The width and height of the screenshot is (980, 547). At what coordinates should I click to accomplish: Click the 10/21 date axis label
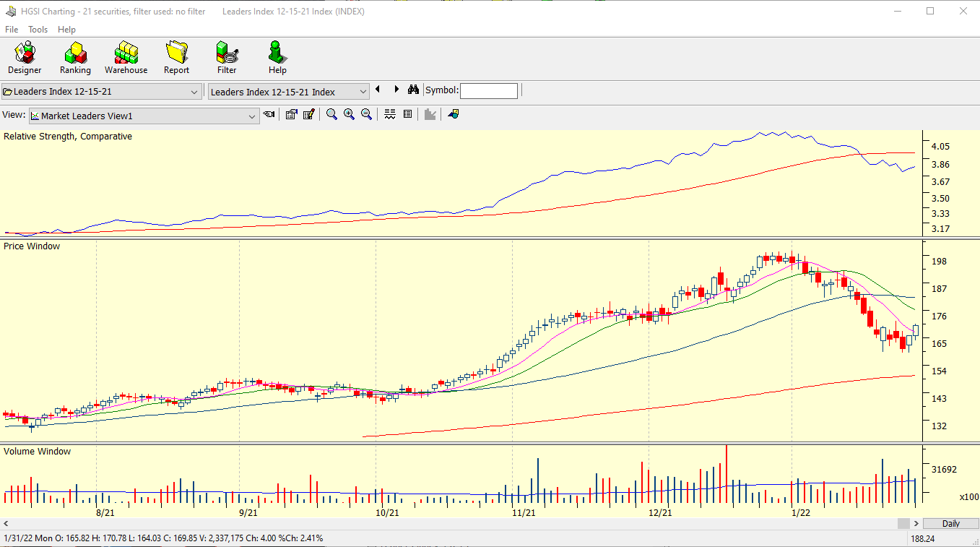click(x=387, y=512)
